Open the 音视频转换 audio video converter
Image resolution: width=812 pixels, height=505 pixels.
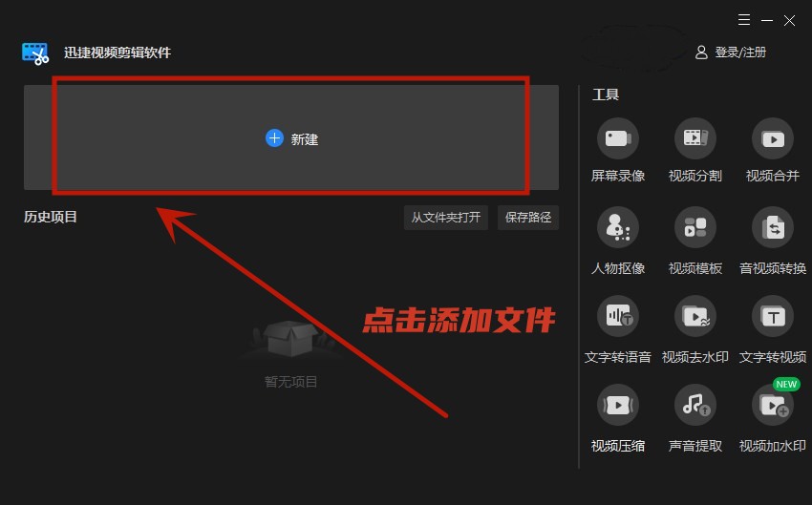coord(773,227)
